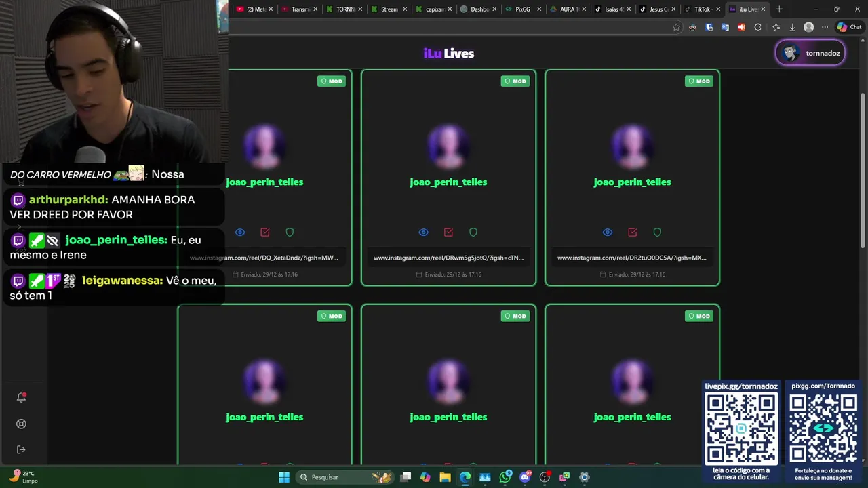Open Copilot from the taskbar
Viewport: 868px width, 488px height.
(x=425, y=477)
